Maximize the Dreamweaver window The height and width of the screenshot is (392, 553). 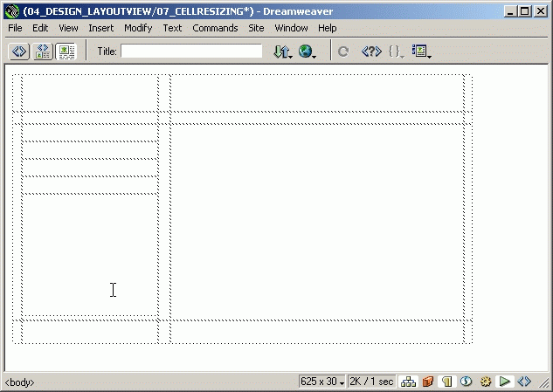point(525,11)
